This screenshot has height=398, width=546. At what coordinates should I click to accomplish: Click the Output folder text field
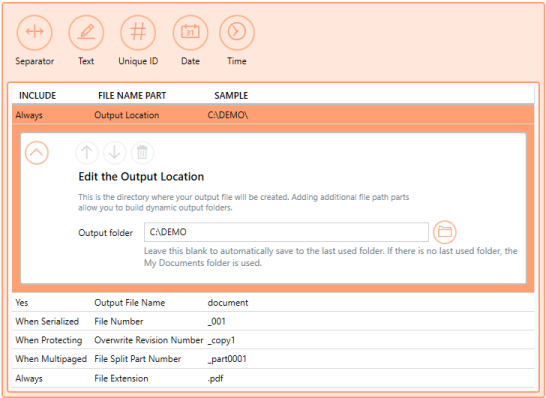pyautogui.click(x=286, y=232)
